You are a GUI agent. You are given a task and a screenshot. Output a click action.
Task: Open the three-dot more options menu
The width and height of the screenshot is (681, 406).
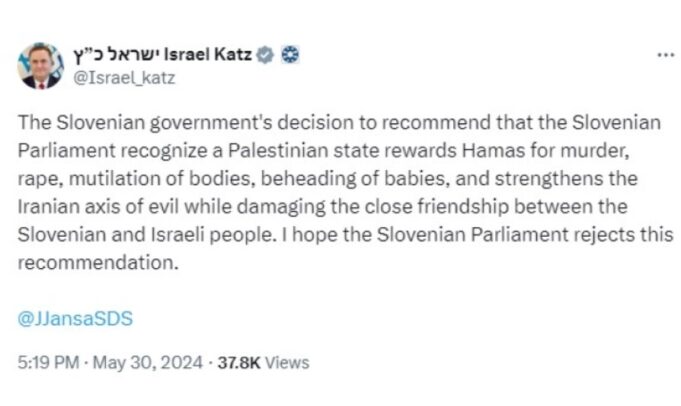coord(665,55)
